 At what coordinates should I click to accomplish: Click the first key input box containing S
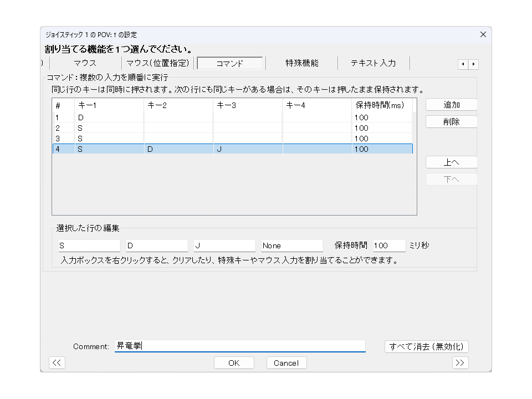tap(89, 245)
